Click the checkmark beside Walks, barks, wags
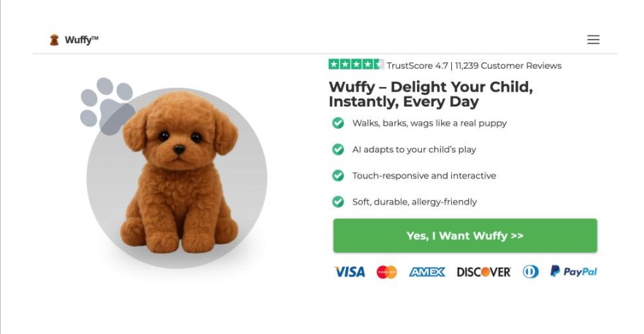This screenshot has width=644, height=334. [338, 123]
